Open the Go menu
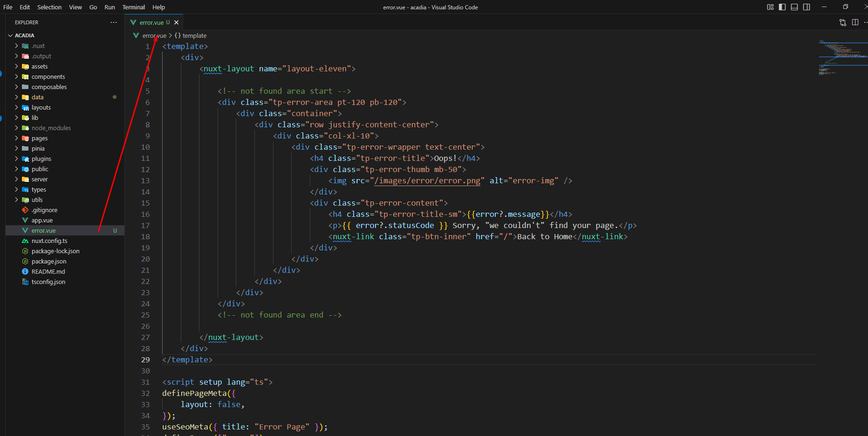This screenshot has height=436, width=868. 93,7
